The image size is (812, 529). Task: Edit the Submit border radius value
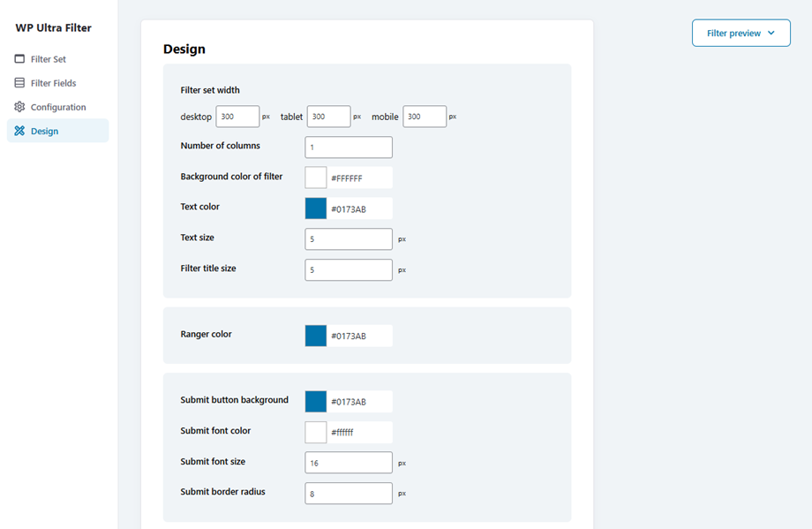point(349,494)
